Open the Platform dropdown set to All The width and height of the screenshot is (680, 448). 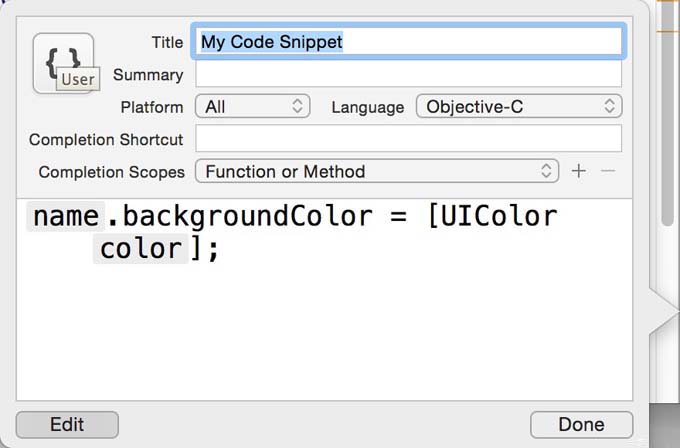(x=253, y=106)
